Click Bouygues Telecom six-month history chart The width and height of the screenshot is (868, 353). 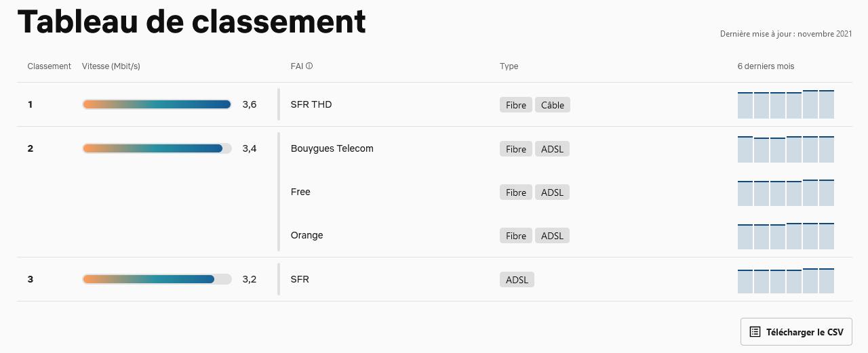[785, 149]
